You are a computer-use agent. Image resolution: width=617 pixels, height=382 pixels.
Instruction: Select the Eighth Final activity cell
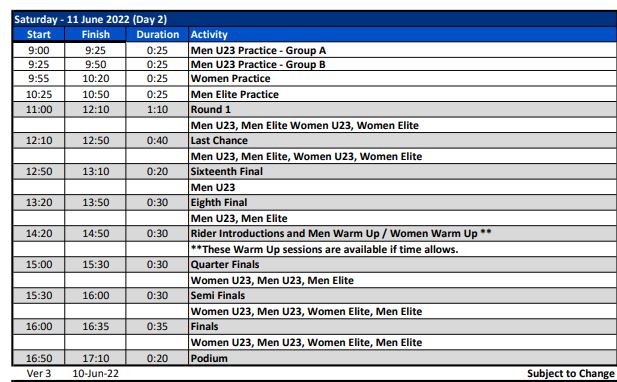(403, 203)
